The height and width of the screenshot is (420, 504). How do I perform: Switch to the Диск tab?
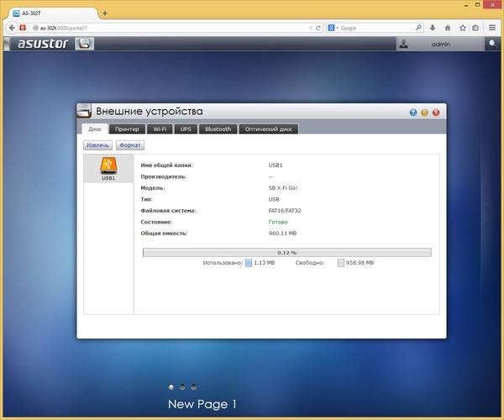pos(94,129)
